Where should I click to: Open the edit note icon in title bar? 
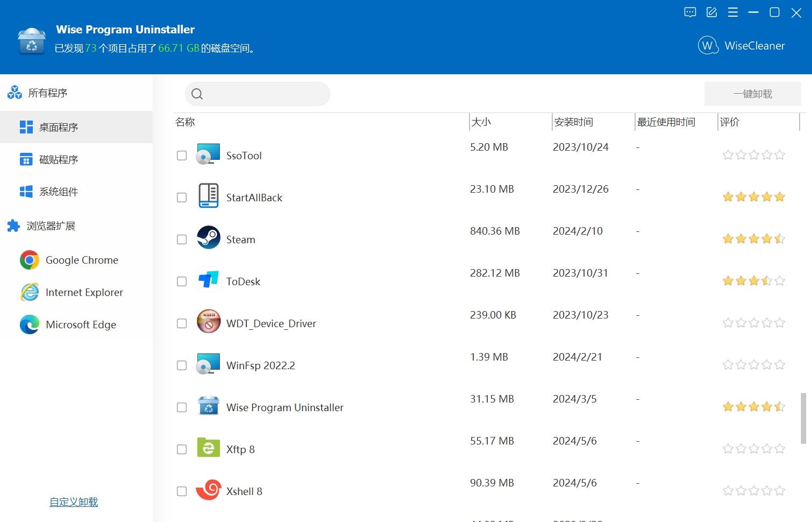(711, 12)
